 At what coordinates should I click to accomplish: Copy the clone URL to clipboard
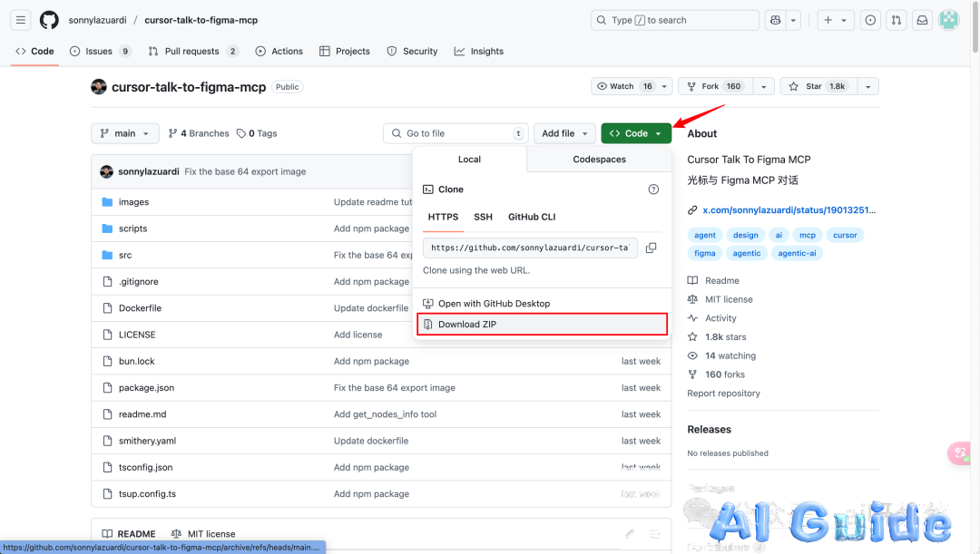pos(652,248)
